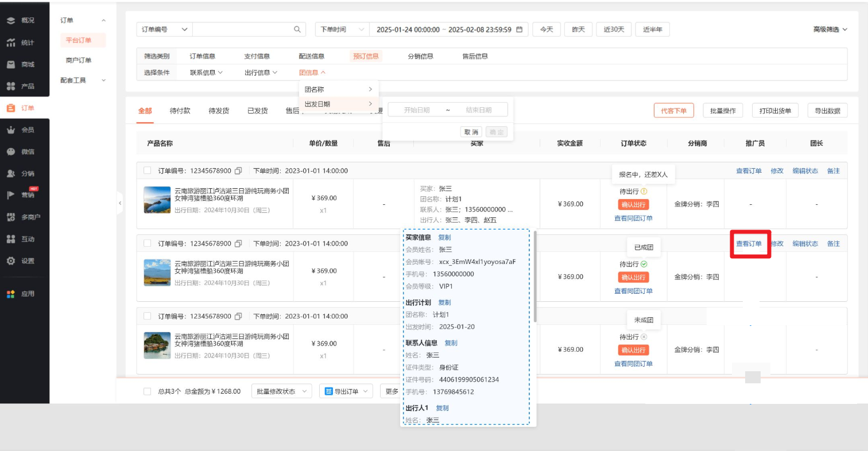Open 概况 overview in the dark sidebar

coord(21,20)
